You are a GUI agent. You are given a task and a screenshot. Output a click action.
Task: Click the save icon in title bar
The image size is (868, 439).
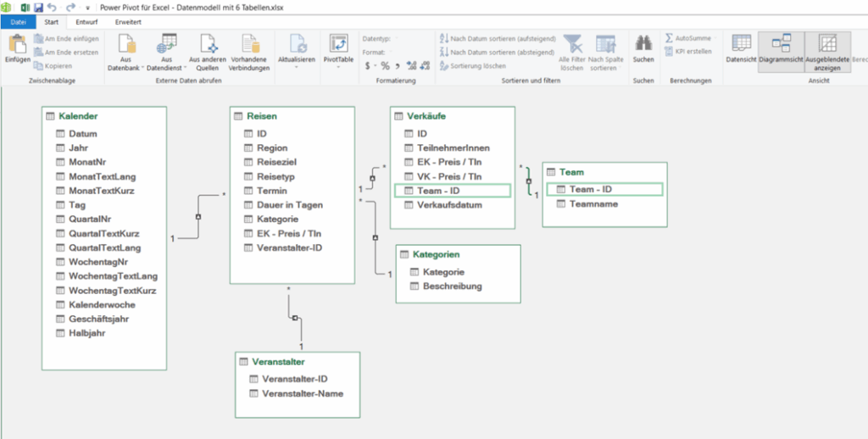[38, 7]
